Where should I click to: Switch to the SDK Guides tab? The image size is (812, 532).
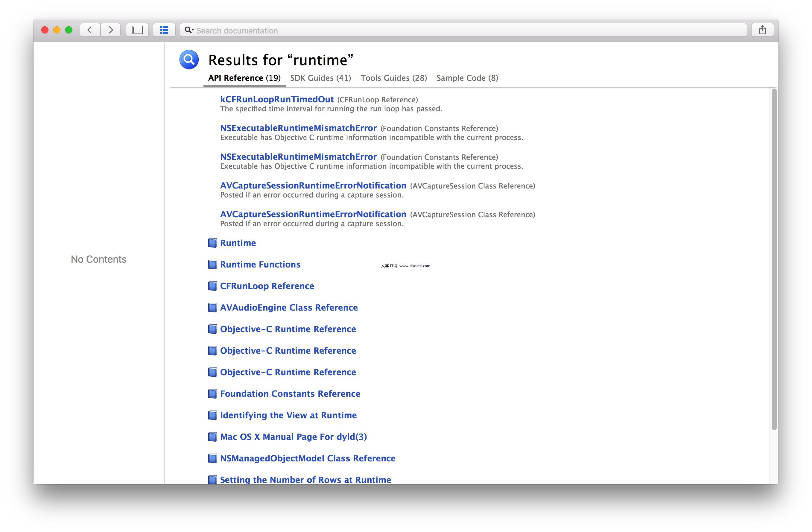(x=320, y=78)
